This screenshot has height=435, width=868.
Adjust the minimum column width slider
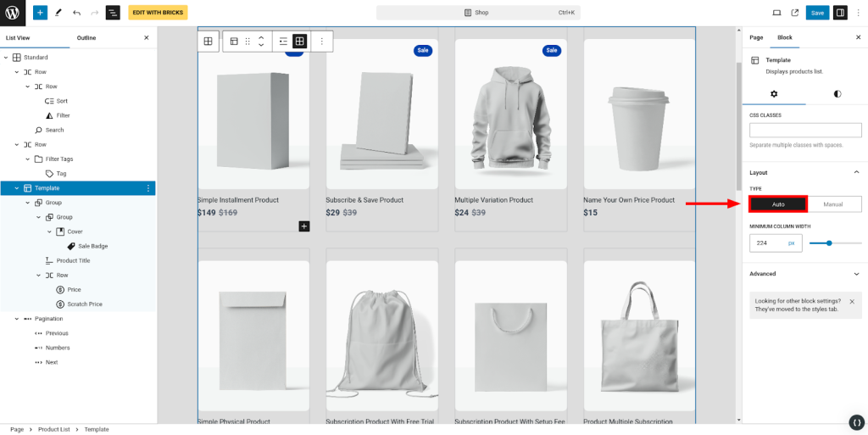829,243
